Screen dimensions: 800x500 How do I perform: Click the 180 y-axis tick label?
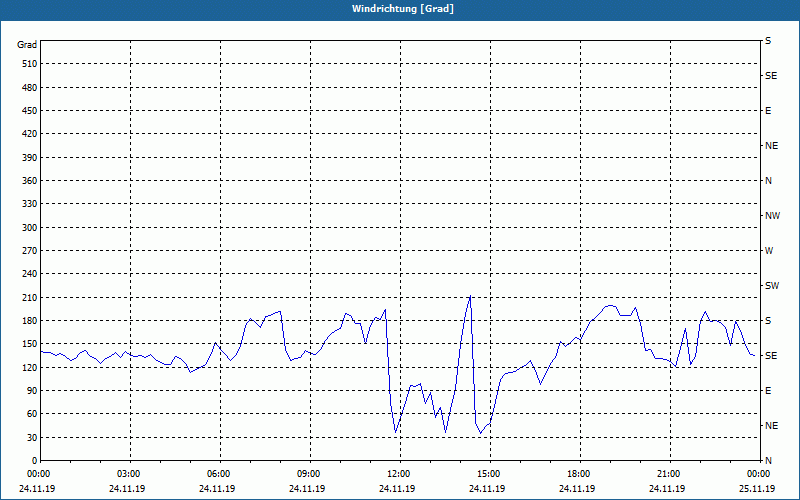pyautogui.click(x=30, y=321)
